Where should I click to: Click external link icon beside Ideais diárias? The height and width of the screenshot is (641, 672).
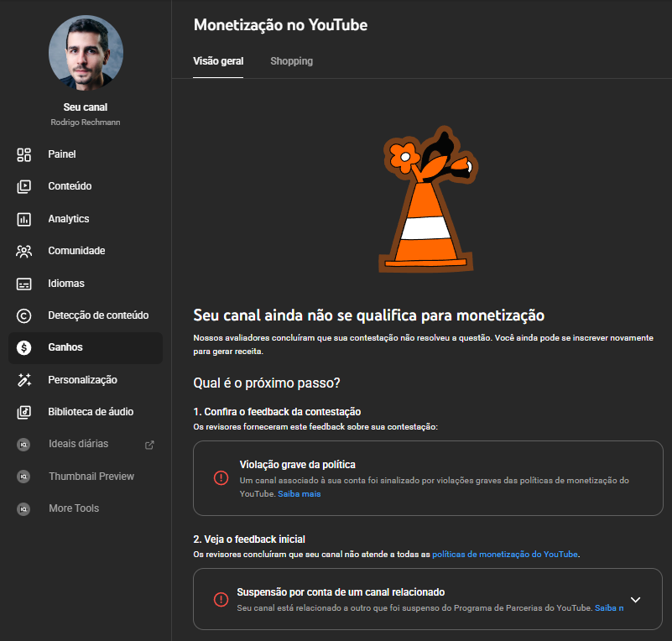[x=149, y=445]
